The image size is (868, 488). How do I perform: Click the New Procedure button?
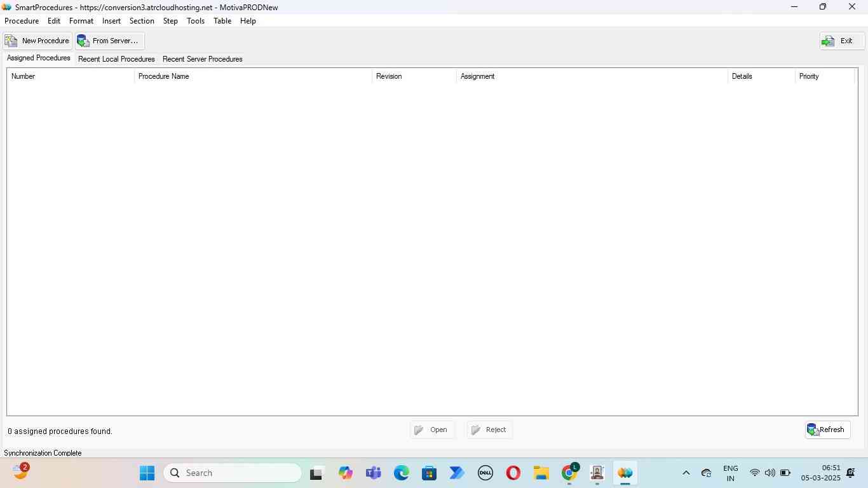coord(37,41)
